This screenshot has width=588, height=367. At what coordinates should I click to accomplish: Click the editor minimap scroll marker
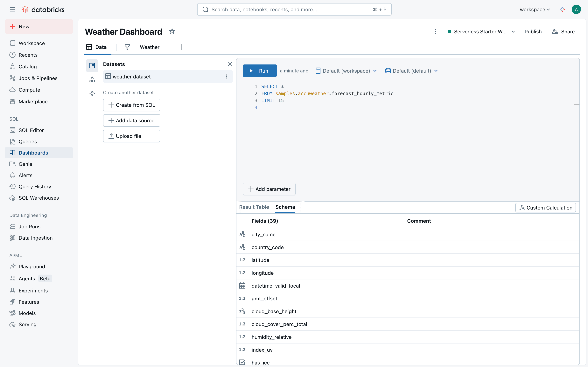577,104
